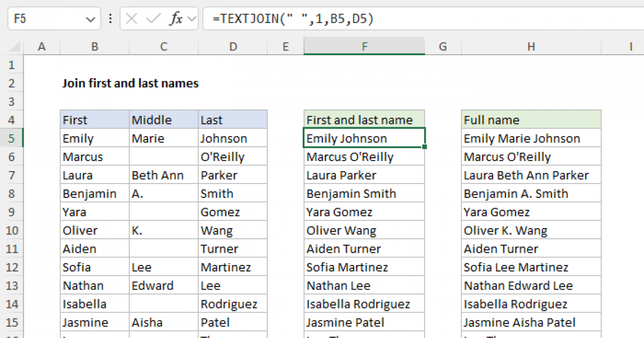Open the Name Box dropdown arrow

(x=90, y=18)
